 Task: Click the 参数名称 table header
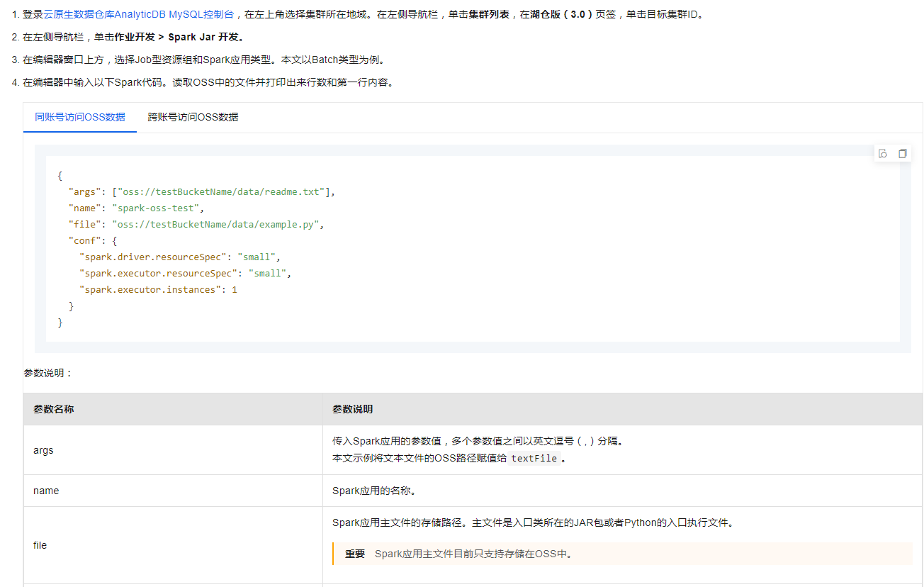click(x=173, y=409)
